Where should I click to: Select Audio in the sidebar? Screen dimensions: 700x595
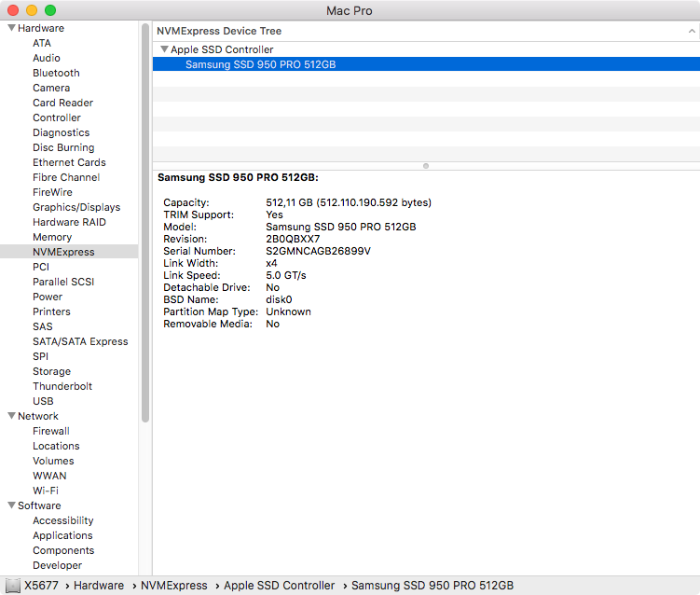(46, 58)
